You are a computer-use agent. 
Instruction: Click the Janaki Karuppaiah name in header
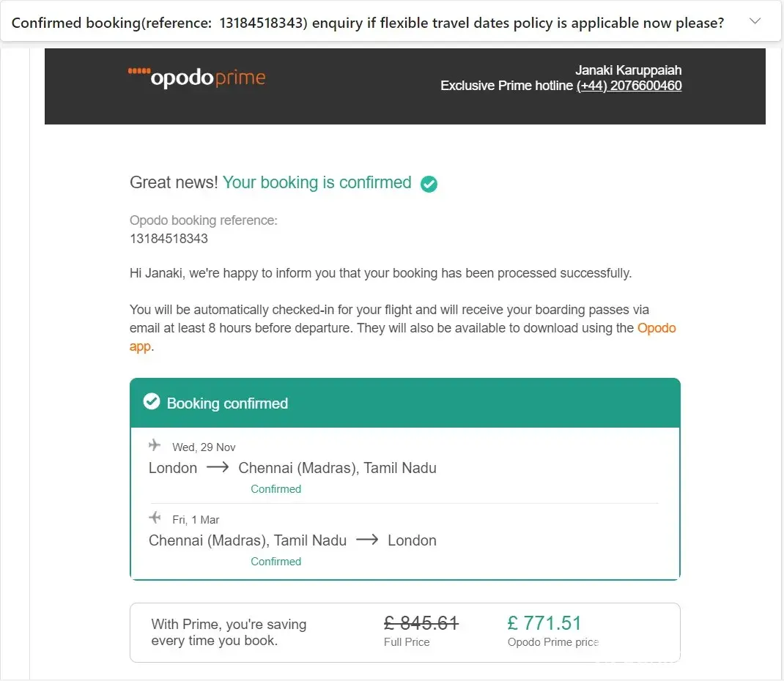628,70
